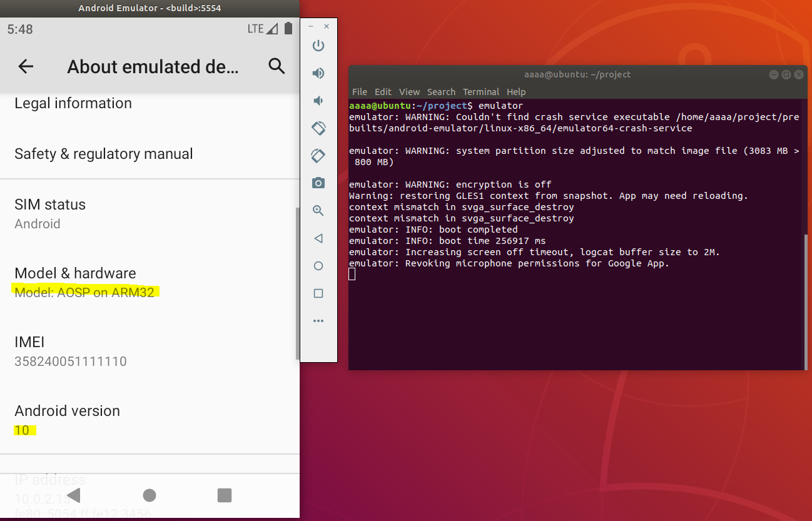
Task: Click the status bar clock 5:48
Action: [x=20, y=29]
